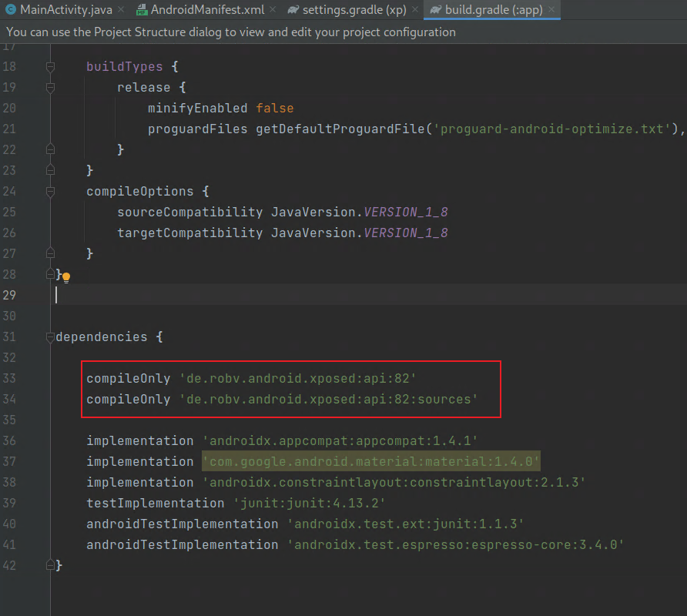Viewport: 687px width, 616px height.
Task: Click the yellow lightbulb quick-fix icon
Action: coord(66,277)
